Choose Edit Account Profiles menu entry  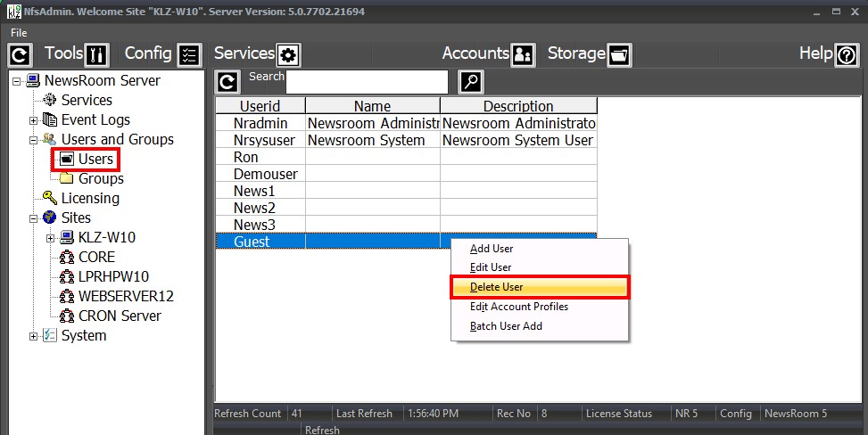(540, 307)
